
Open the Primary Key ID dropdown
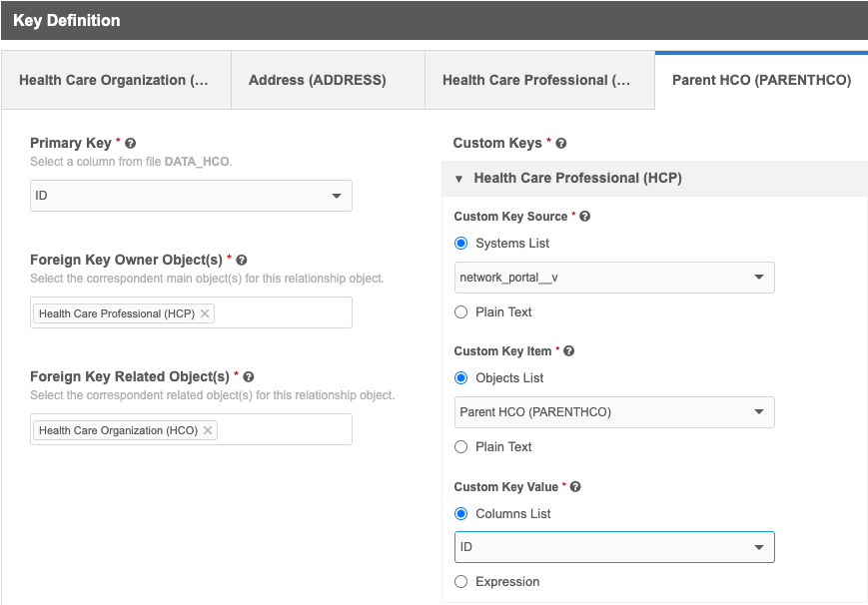click(191, 196)
